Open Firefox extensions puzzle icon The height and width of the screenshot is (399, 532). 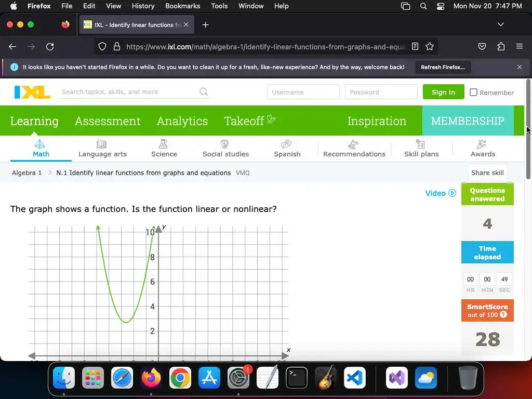click(501, 46)
